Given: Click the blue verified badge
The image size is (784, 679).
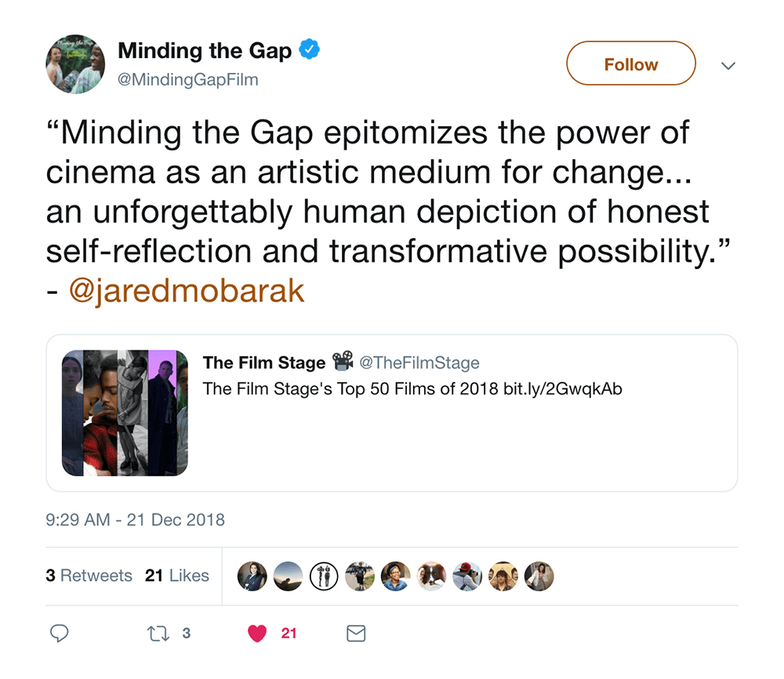Looking at the screenshot, I should [x=310, y=51].
